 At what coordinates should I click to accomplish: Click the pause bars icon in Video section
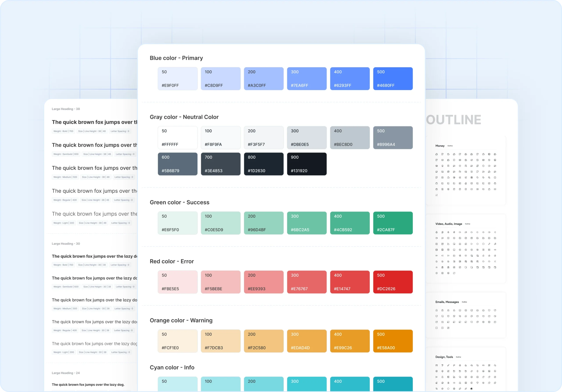click(483, 250)
